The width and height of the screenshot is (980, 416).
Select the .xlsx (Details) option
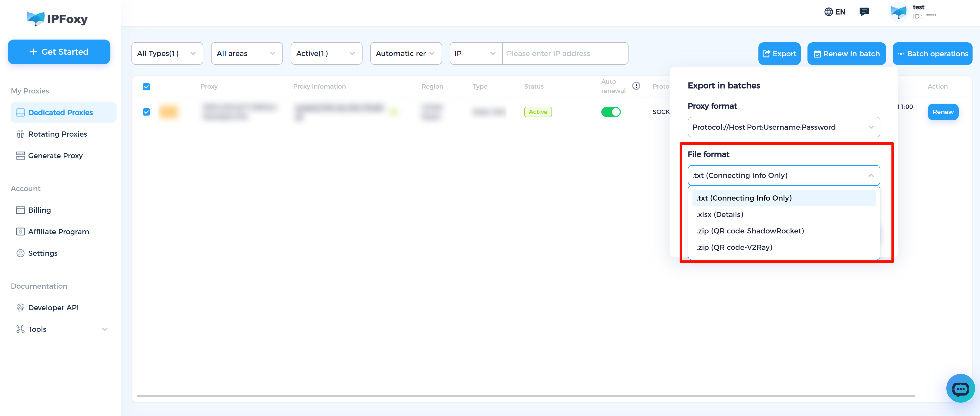(x=783, y=215)
